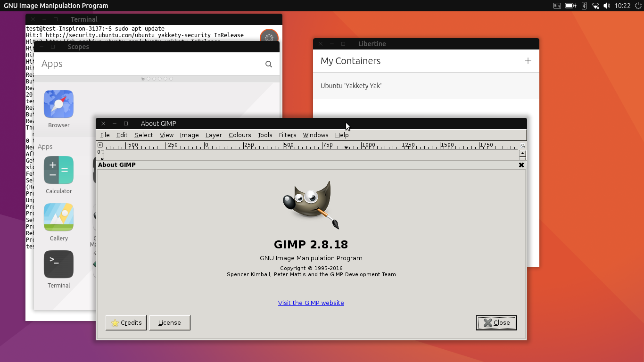Open the Tools menu
Viewport: 644px width, 362px height.
[264, 135]
